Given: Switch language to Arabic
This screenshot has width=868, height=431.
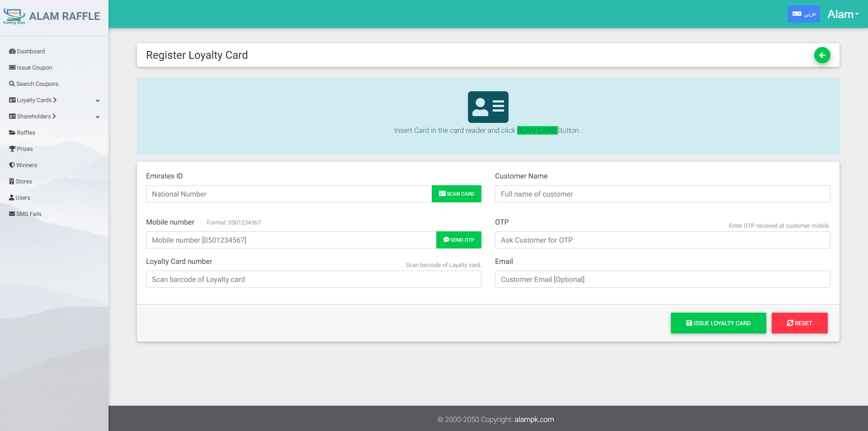Looking at the screenshot, I should pos(803,14).
